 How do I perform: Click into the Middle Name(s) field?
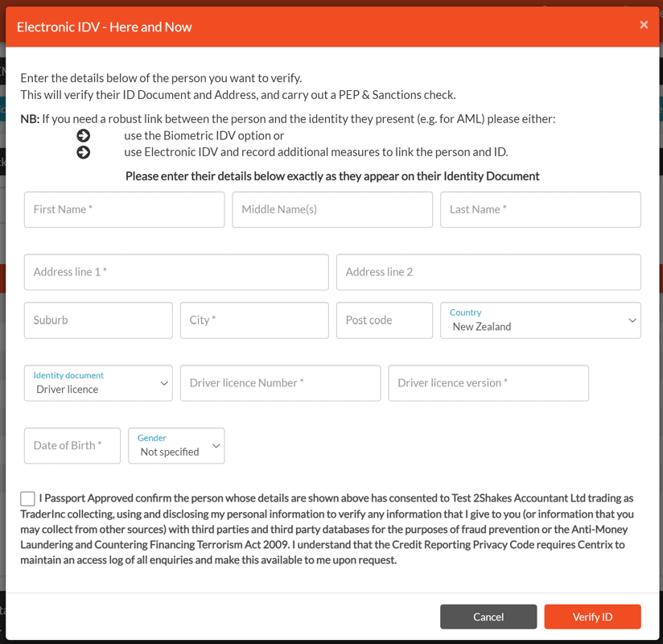pos(332,209)
